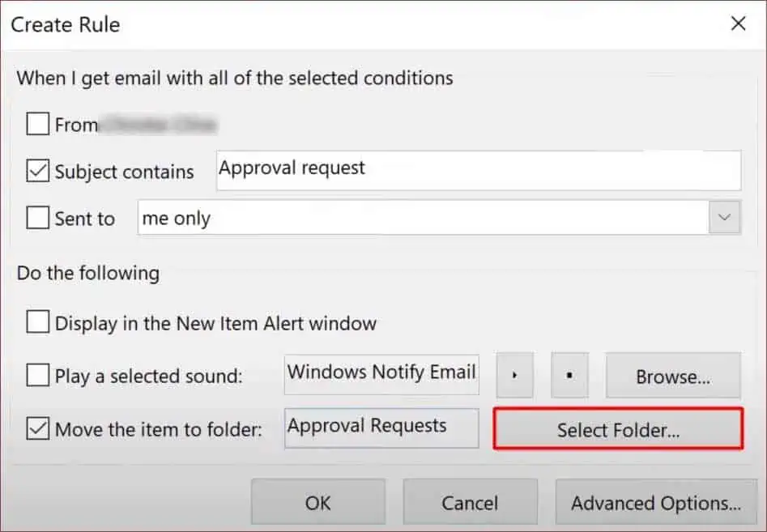
Task: Click Browse to choose a sound file
Action: click(673, 376)
